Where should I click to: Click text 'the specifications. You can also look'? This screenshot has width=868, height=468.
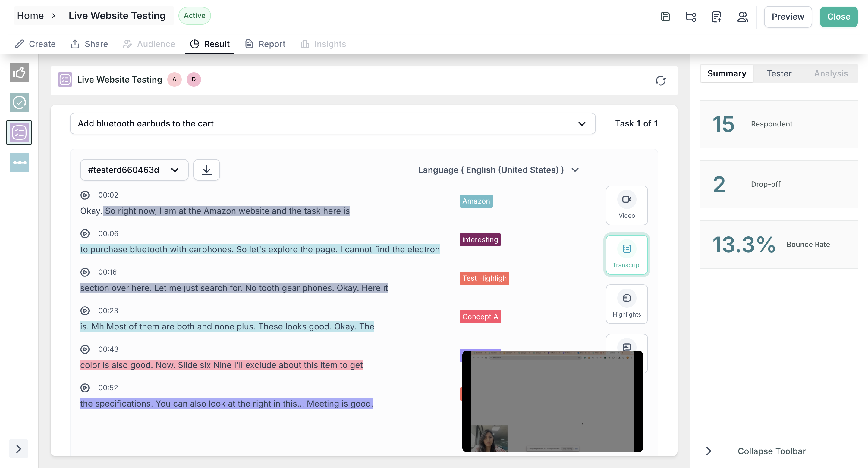[x=153, y=404]
